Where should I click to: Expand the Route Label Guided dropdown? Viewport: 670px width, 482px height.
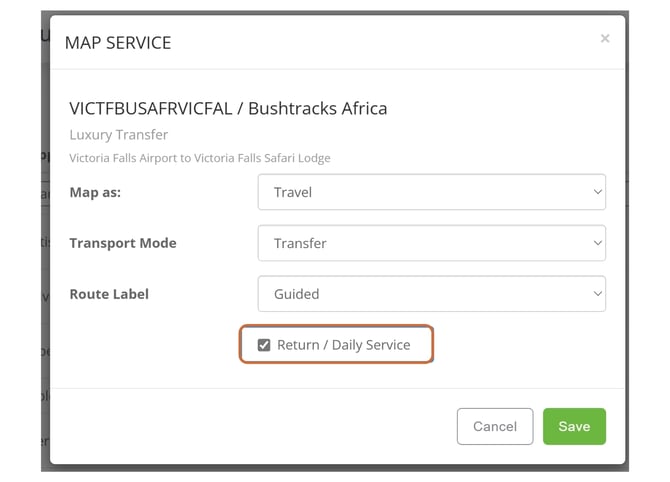[431, 294]
